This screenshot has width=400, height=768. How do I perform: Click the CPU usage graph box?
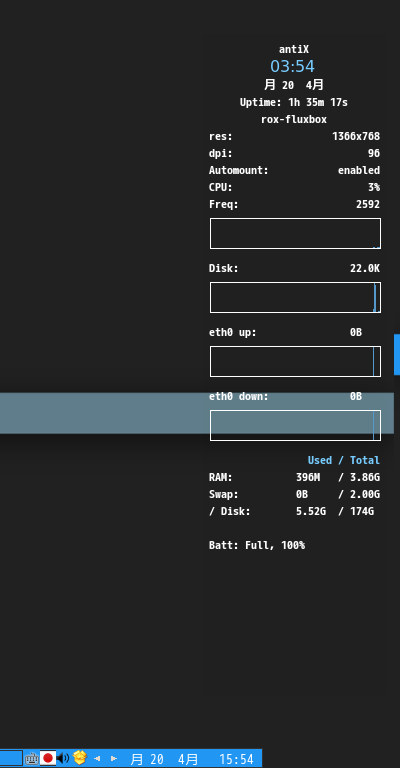[295, 234]
